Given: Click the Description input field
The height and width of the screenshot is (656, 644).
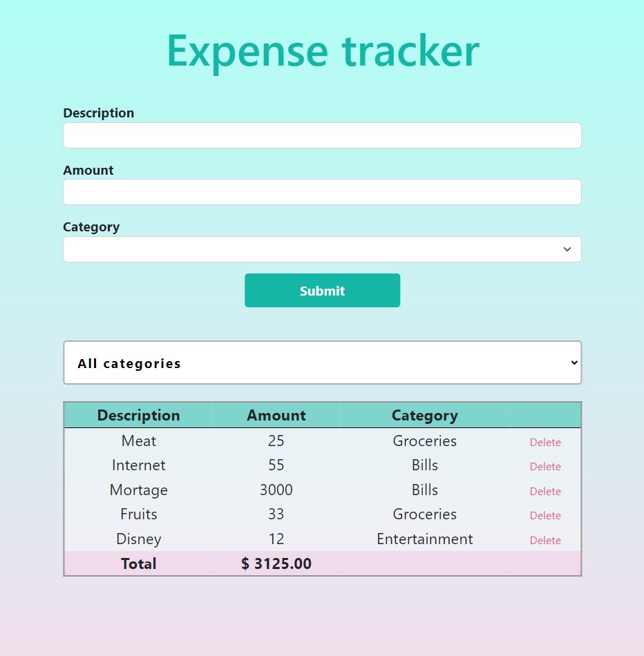Looking at the screenshot, I should coord(322,135).
